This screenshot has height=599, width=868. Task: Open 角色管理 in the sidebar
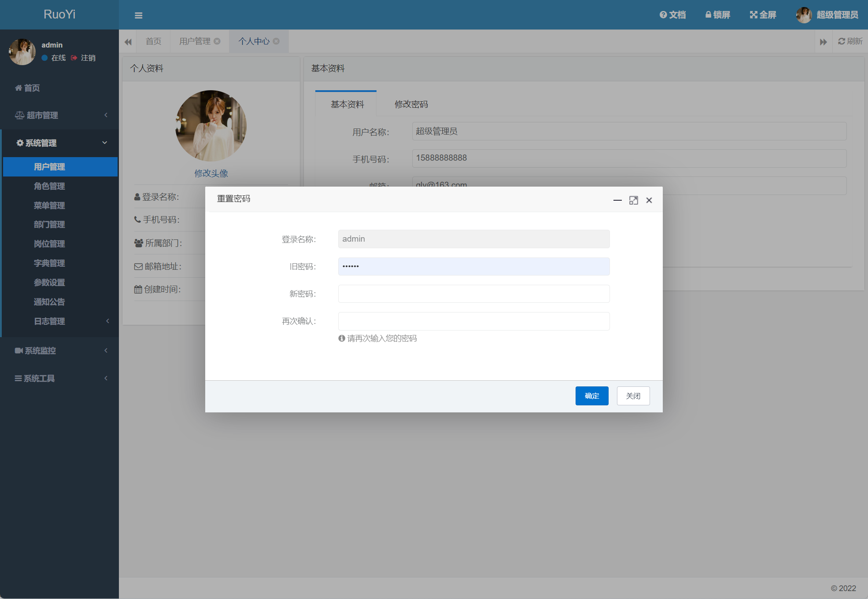49,186
